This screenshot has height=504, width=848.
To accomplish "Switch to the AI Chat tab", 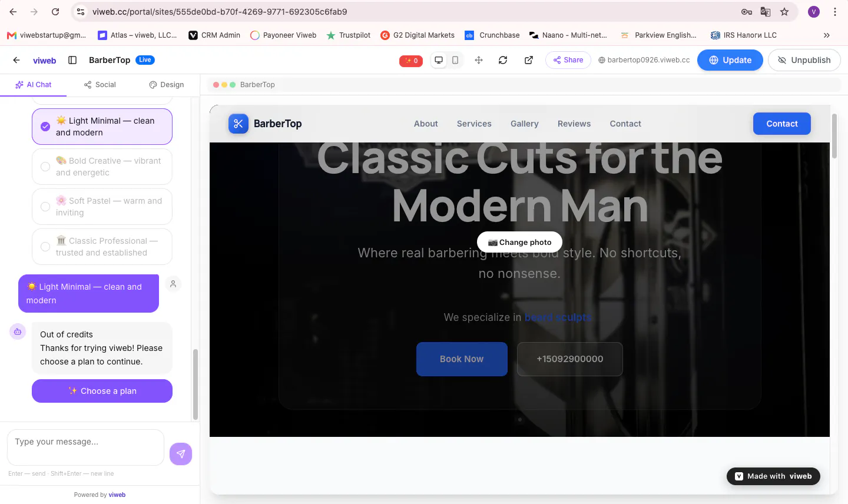I will point(34,85).
